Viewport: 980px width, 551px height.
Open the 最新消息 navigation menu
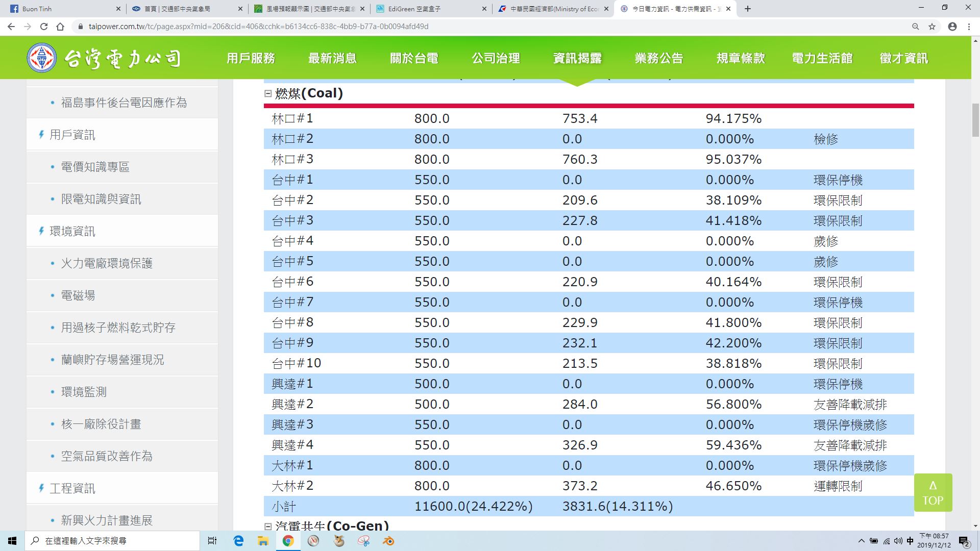click(x=332, y=58)
